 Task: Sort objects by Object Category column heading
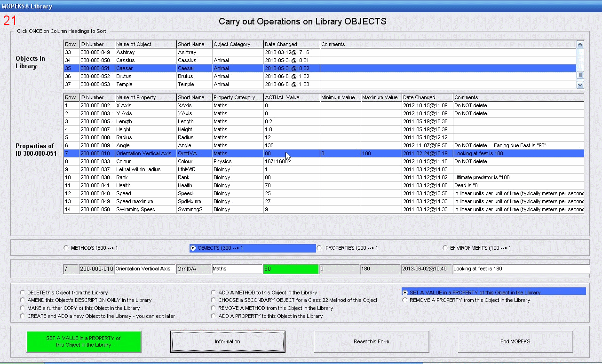point(238,44)
